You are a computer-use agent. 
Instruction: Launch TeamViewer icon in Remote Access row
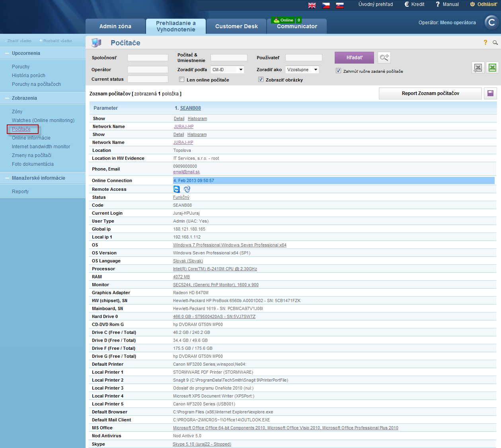point(177,189)
